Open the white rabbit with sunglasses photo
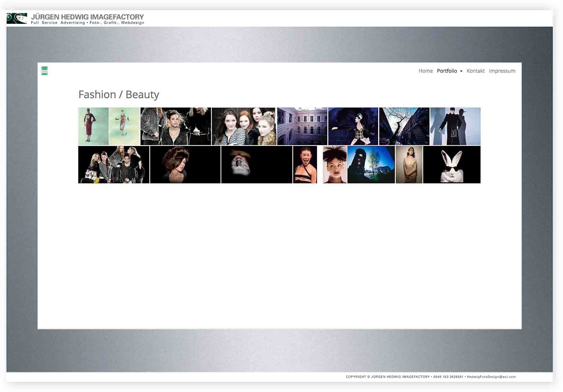This screenshot has height=392, width=563. tap(452, 164)
